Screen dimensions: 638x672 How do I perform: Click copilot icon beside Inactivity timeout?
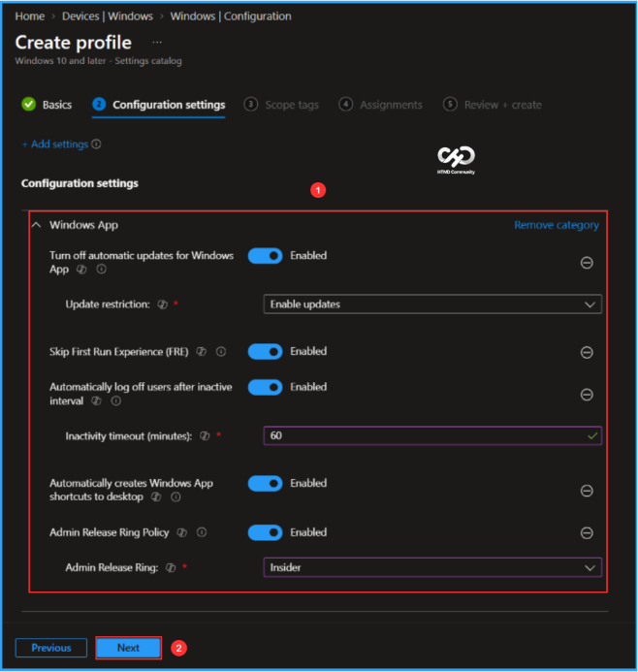[x=205, y=435]
